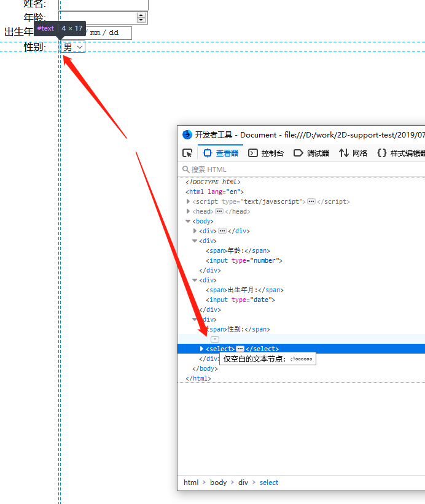Screen dimensions: 425x504
Task: Select the span 年龄 node
Action: (x=238, y=250)
